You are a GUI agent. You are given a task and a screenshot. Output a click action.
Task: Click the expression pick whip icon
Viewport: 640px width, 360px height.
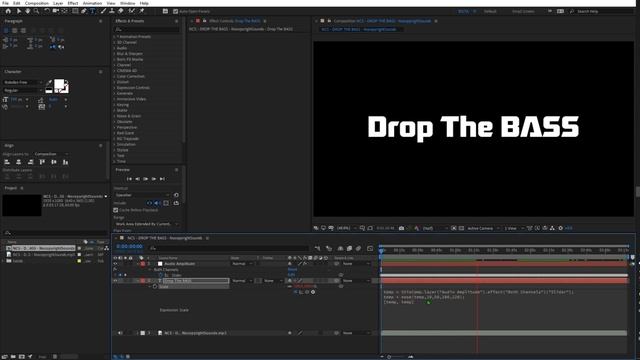pos(307,292)
